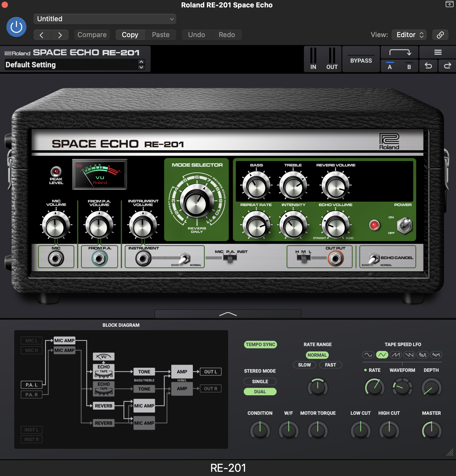The image size is (456, 476).
Task: Click the Undo button
Action: [196, 35]
